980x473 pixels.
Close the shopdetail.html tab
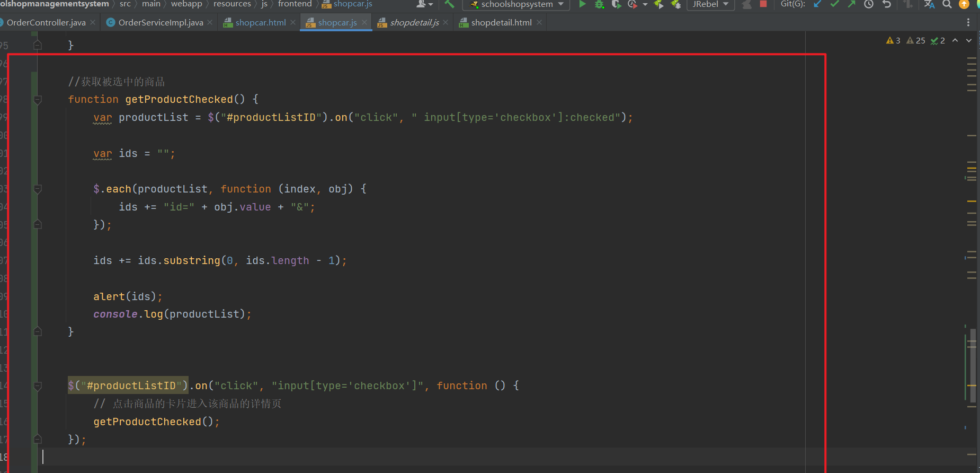[539, 22]
